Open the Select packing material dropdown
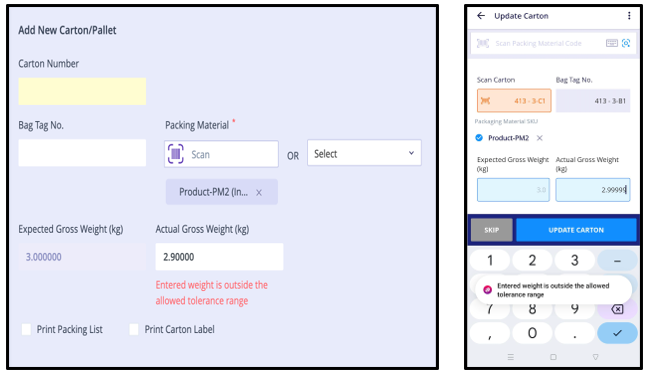Image resolution: width=648 pixels, height=375 pixels. (364, 153)
